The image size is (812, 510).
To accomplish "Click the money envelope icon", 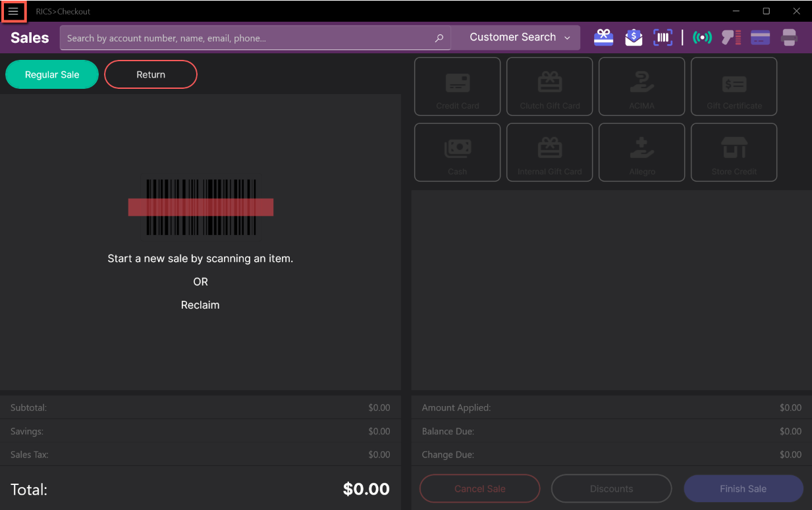I will tap(633, 38).
